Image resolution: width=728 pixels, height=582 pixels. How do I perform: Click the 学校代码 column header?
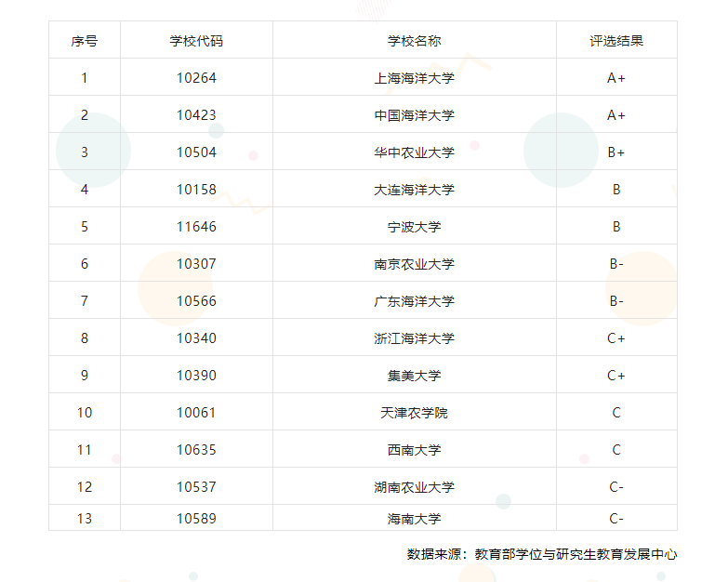pos(196,41)
